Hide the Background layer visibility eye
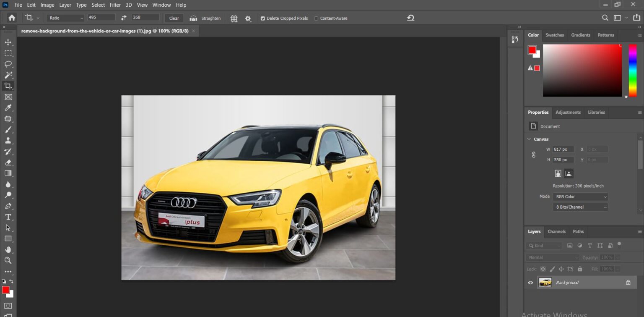644x317 pixels. (530, 282)
